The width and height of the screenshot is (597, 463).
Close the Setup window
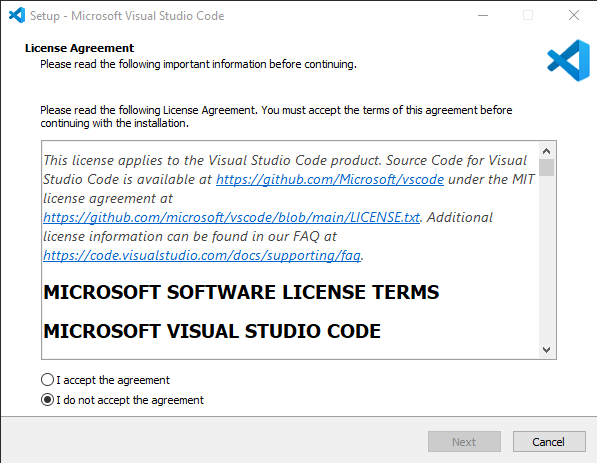[574, 16]
